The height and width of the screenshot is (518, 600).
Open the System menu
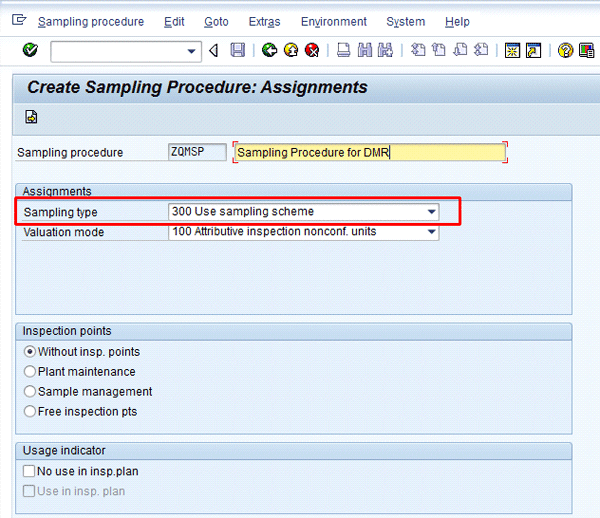click(x=406, y=22)
